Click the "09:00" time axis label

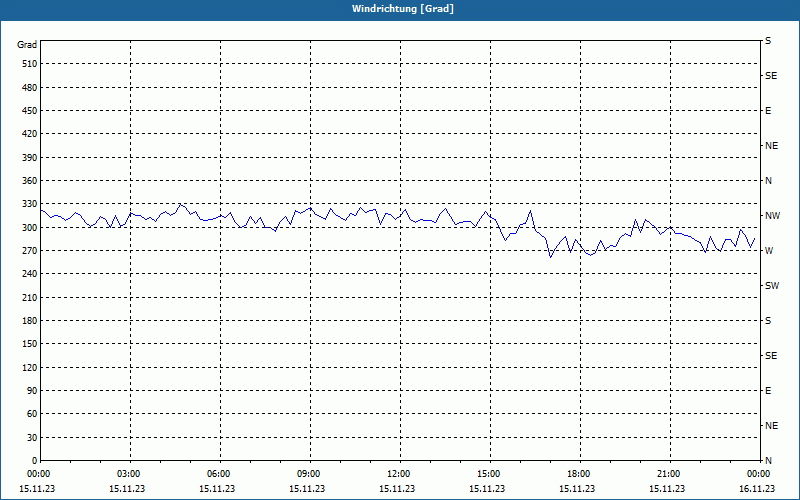(x=308, y=474)
